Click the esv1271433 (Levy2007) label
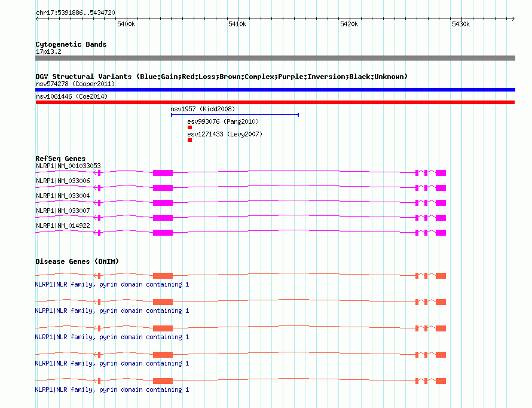 tap(225, 134)
